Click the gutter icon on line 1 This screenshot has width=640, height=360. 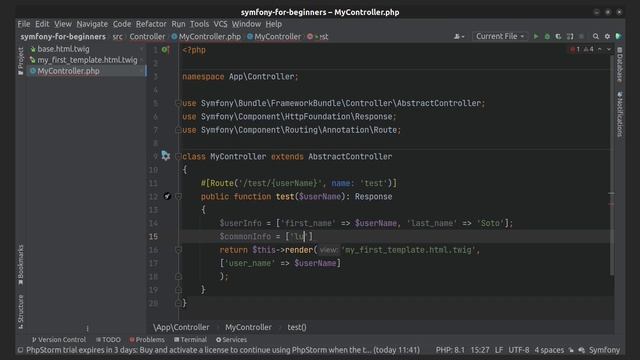(165, 50)
